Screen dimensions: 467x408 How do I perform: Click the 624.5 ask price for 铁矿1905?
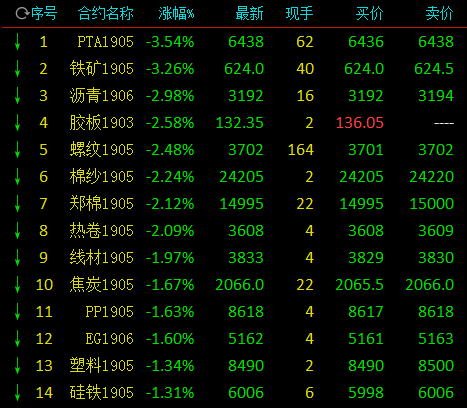[434, 69]
